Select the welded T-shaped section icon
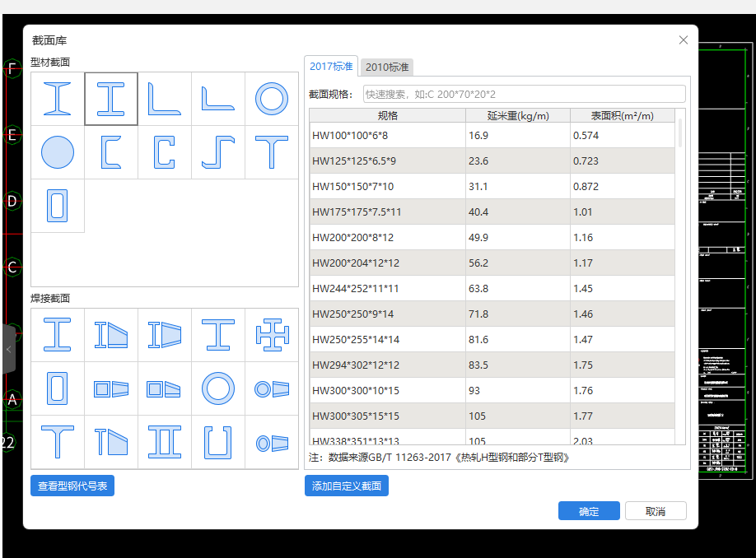Viewport: 756px width, 558px height. click(58, 442)
